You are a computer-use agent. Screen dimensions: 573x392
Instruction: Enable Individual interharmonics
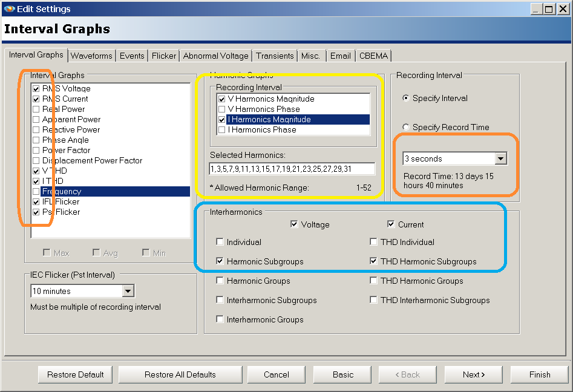pos(220,241)
